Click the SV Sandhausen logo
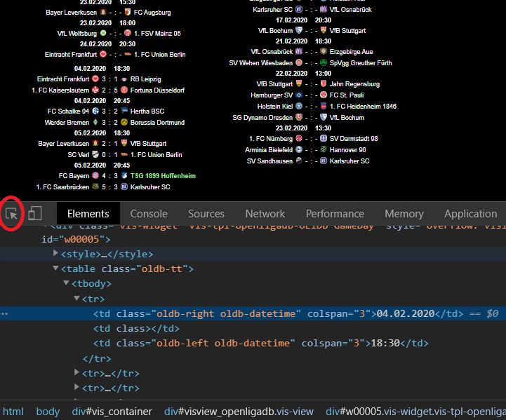The width and height of the screenshot is (506, 420). [x=299, y=161]
